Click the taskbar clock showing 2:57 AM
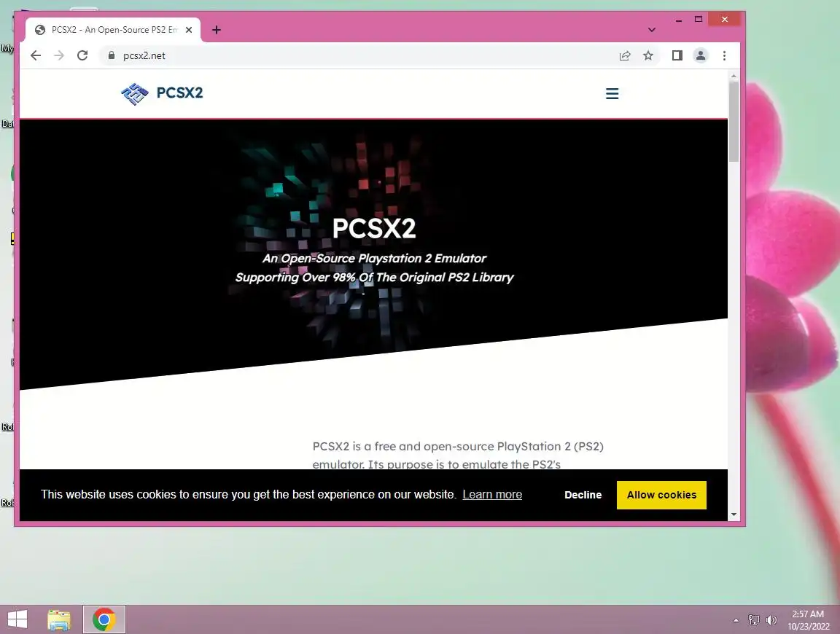This screenshot has width=840, height=634. click(x=808, y=620)
